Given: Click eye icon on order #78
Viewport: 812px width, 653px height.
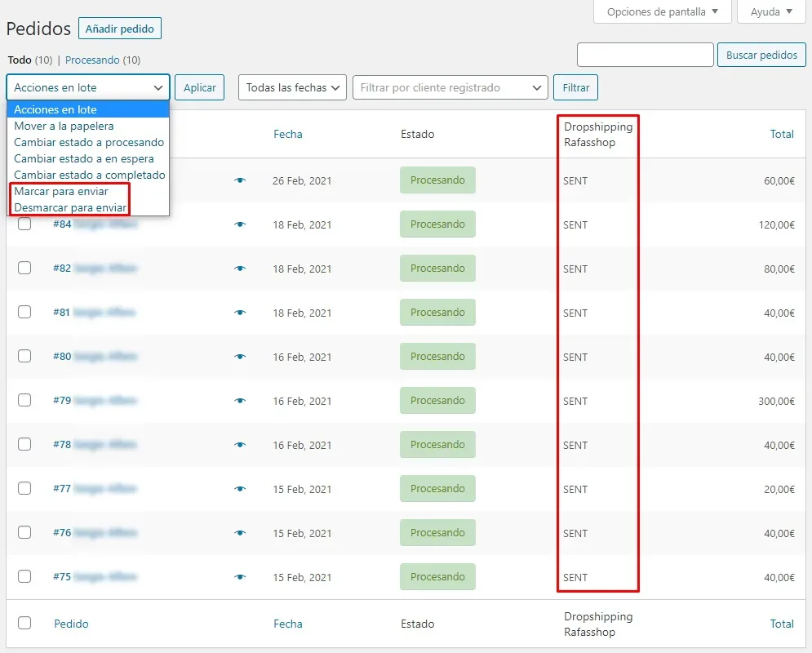Looking at the screenshot, I should click(x=239, y=445).
